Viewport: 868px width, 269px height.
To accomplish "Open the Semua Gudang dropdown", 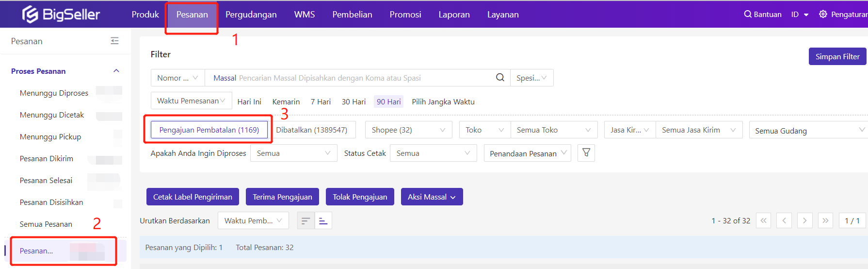I will pyautogui.click(x=809, y=130).
